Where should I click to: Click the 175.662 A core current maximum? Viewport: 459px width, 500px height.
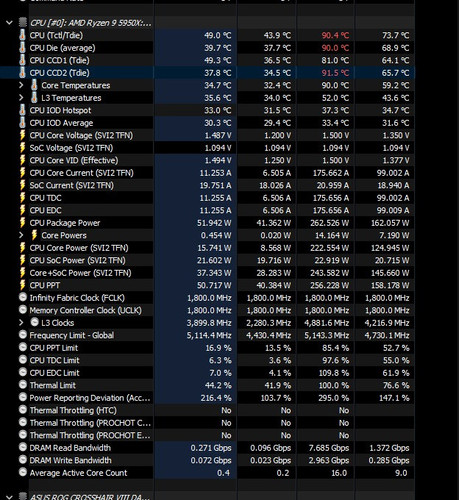331,173
